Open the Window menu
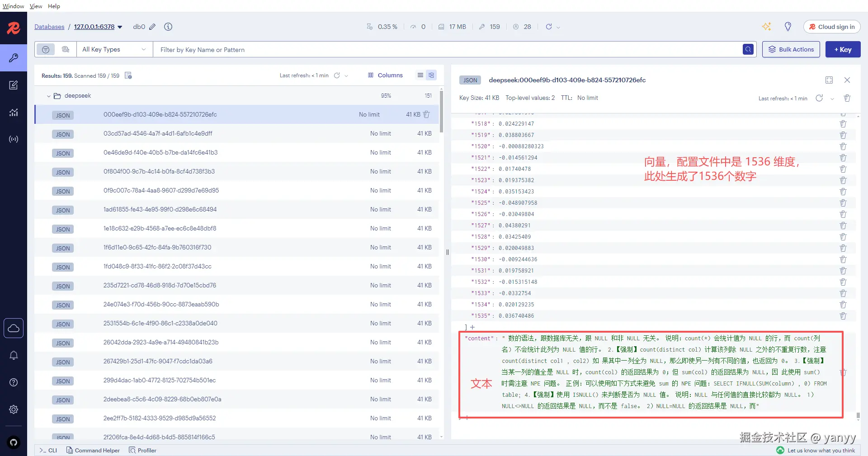The width and height of the screenshot is (868, 456). 13,6
